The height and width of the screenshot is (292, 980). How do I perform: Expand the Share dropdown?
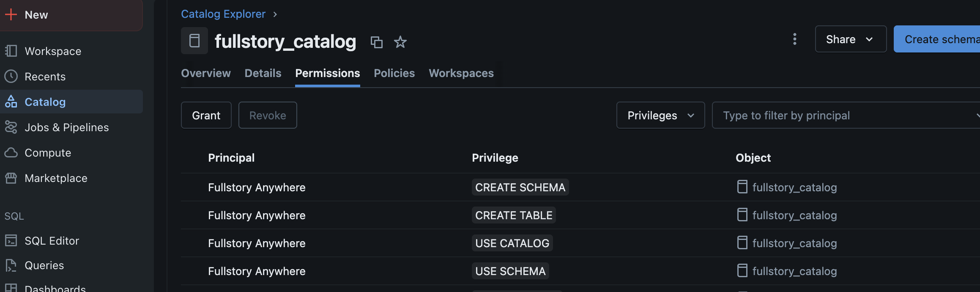click(x=850, y=39)
